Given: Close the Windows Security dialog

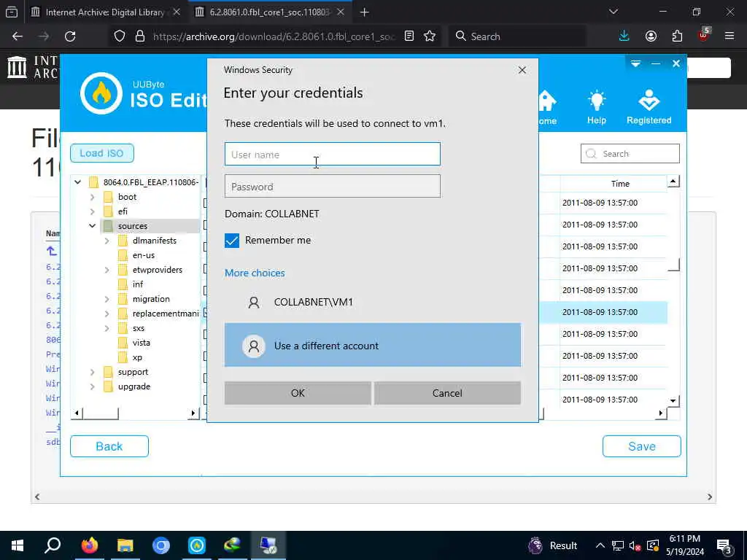Looking at the screenshot, I should (x=522, y=70).
